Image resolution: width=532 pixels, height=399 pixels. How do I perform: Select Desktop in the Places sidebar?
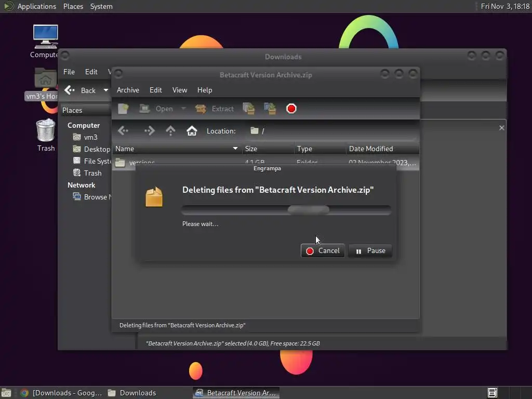pos(92,149)
